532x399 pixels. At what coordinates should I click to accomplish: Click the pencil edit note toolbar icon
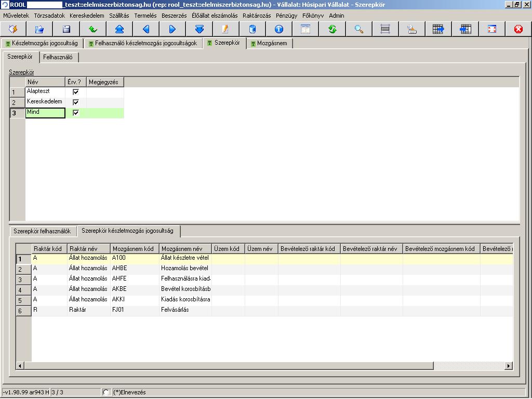point(225,29)
